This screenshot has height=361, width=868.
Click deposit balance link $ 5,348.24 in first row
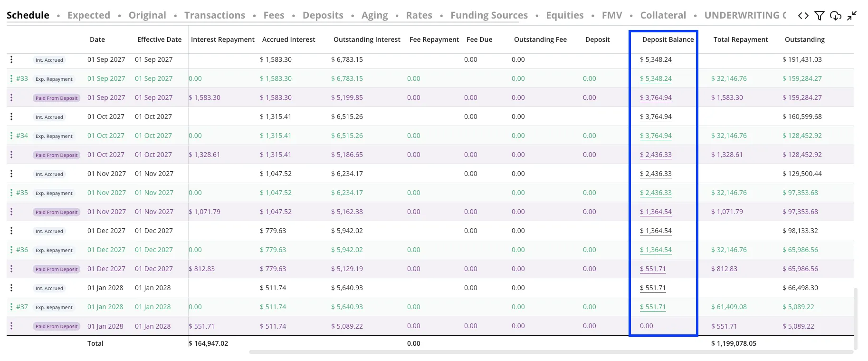(656, 59)
